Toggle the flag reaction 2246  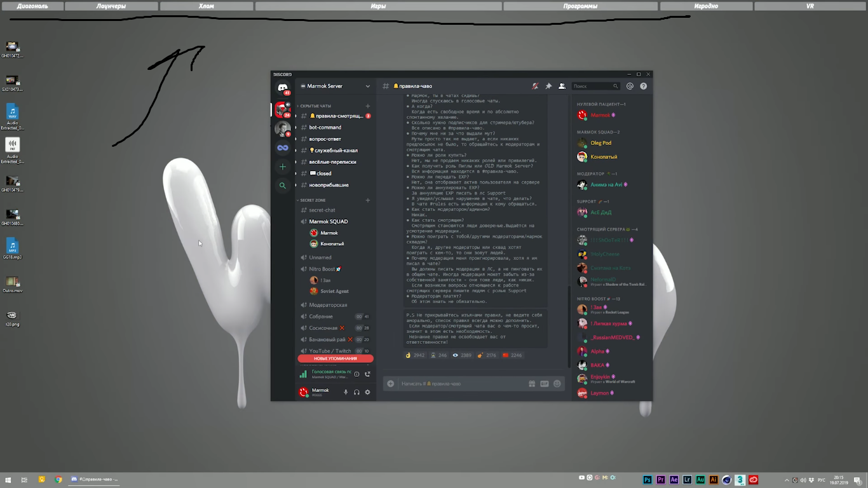pyautogui.click(x=512, y=355)
